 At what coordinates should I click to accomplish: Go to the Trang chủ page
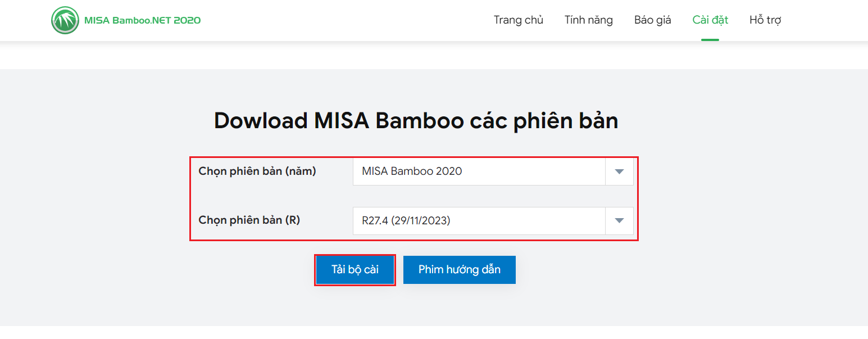coord(519,20)
